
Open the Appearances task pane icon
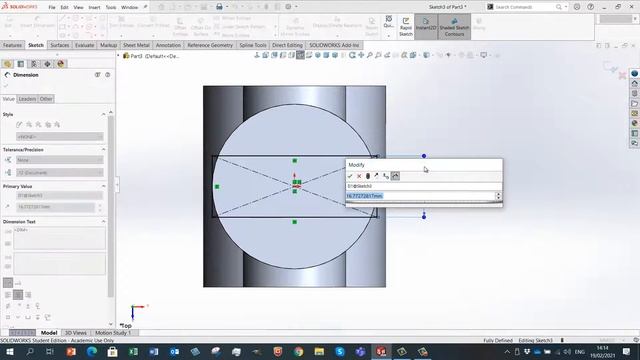point(634,123)
